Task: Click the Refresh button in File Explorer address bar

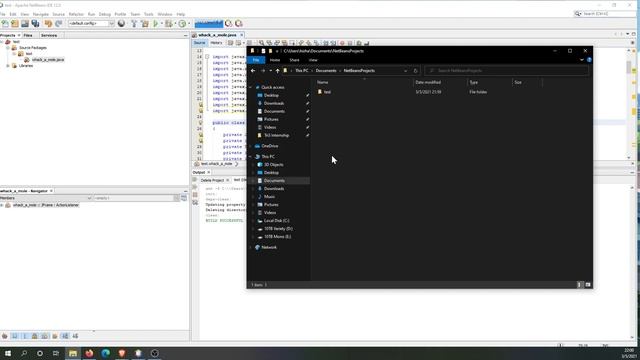Action: tap(416, 71)
